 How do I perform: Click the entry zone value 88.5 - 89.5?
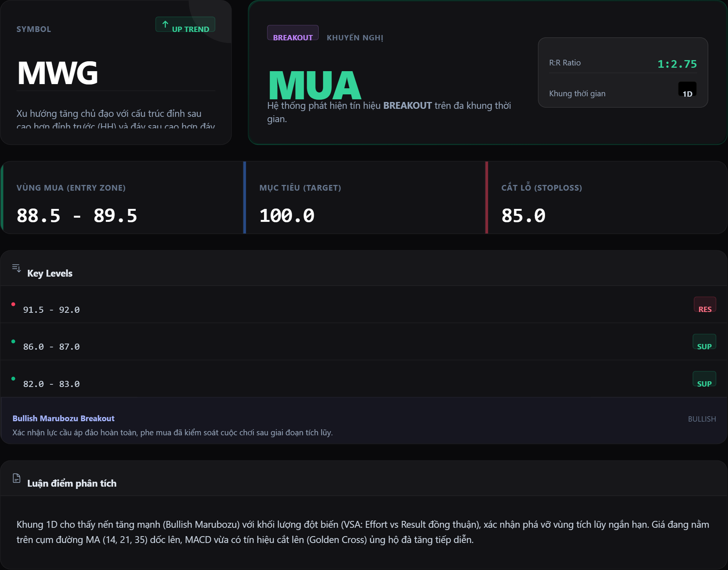click(x=77, y=216)
